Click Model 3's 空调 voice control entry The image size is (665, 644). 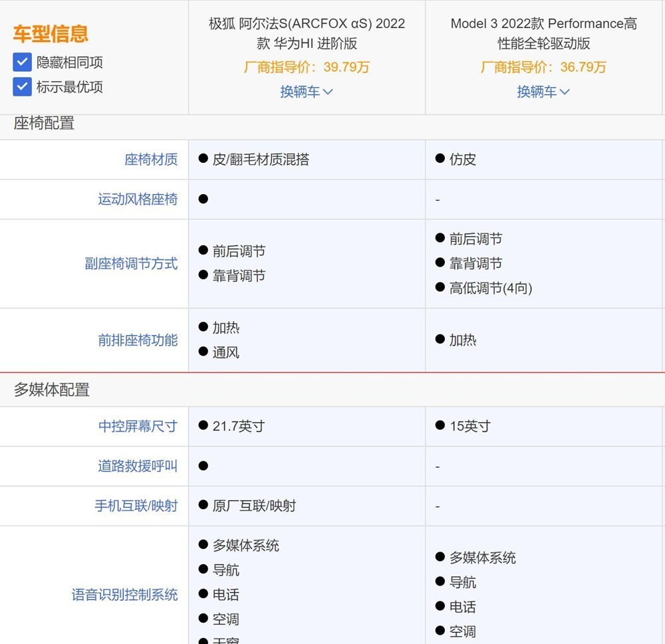click(456, 632)
